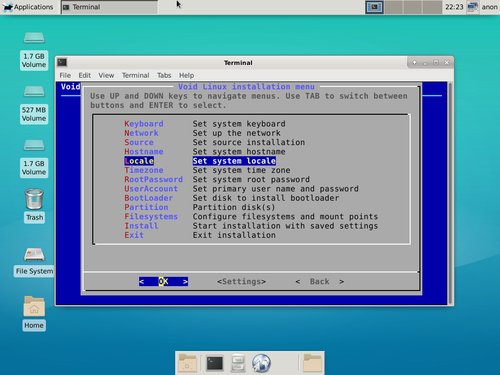Switch to the fourth workspace in the switcher
Screen dimensions: 500x375
pyautogui.click(x=432, y=7)
